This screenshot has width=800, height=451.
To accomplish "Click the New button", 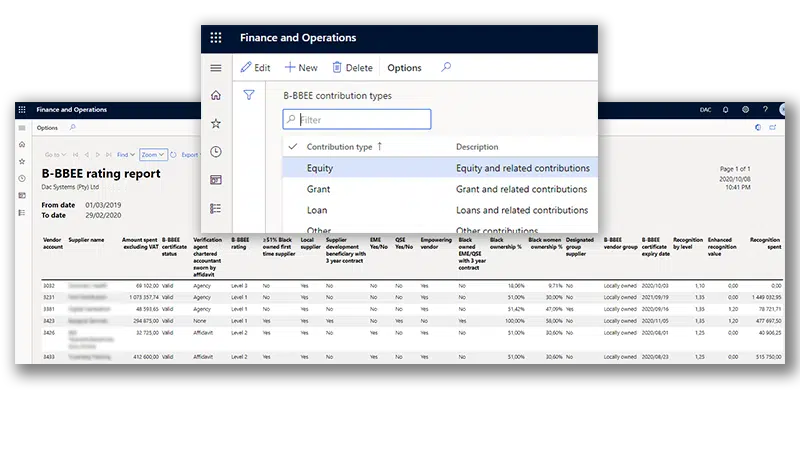I will 301,68.
